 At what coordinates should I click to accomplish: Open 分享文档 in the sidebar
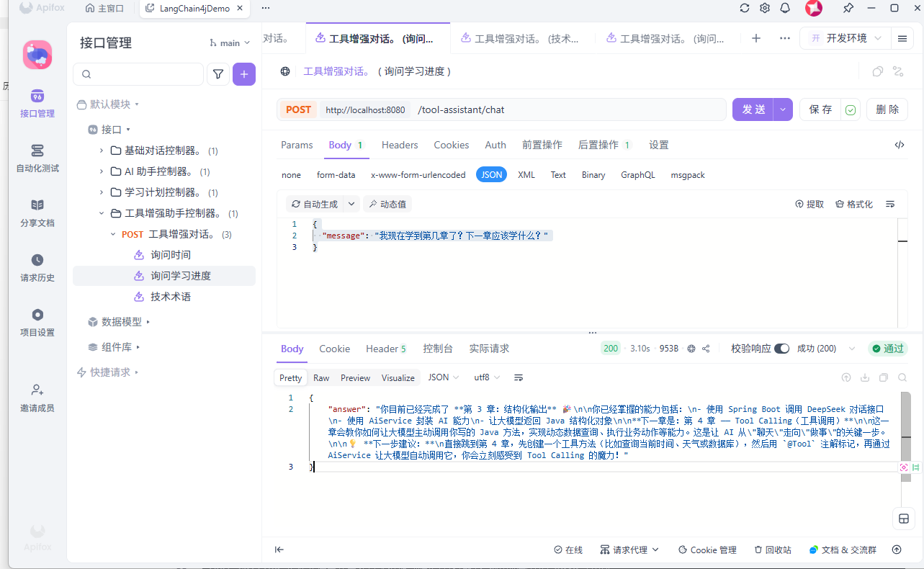click(x=37, y=212)
